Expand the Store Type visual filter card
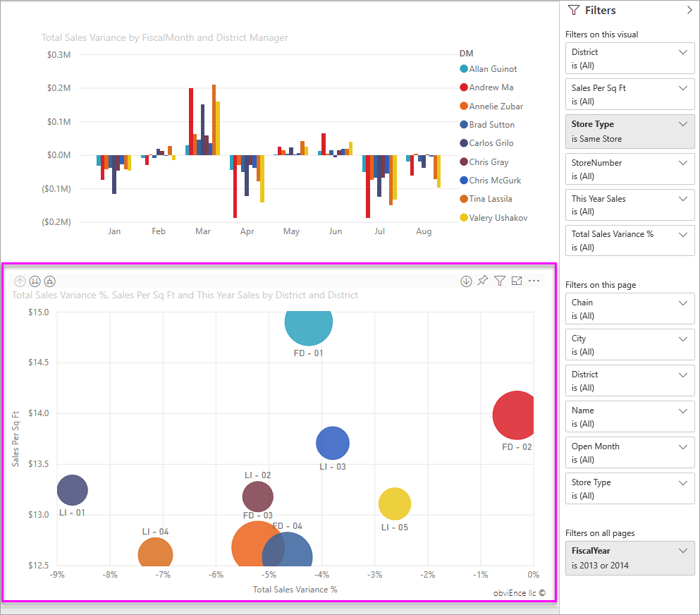Viewport: 700px width, 615px height. [682, 125]
